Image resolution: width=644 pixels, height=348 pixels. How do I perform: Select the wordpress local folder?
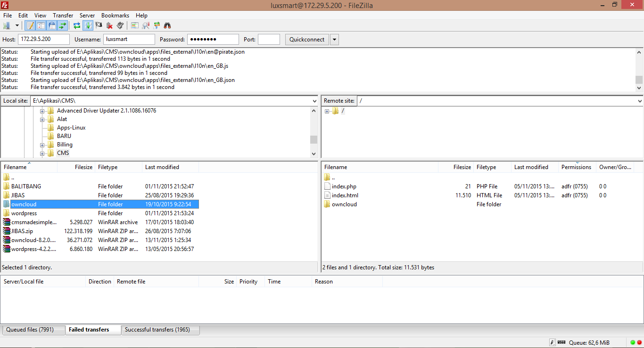click(x=24, y=213)
